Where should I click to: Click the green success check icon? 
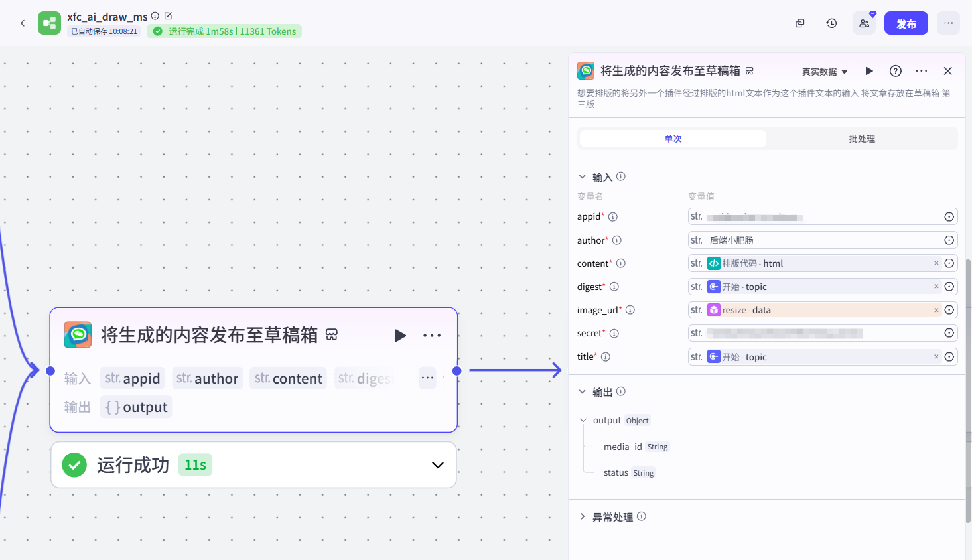[x=74, y=465]
